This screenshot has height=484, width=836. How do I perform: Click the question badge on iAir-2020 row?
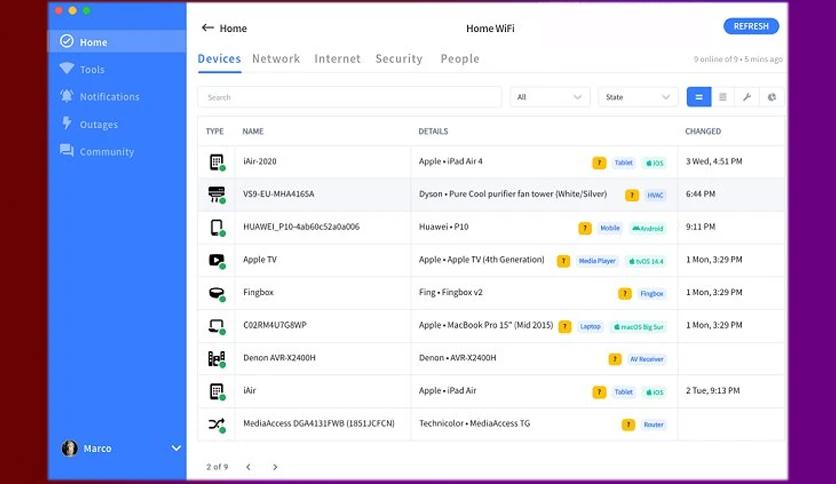click(x=599, y=163)
